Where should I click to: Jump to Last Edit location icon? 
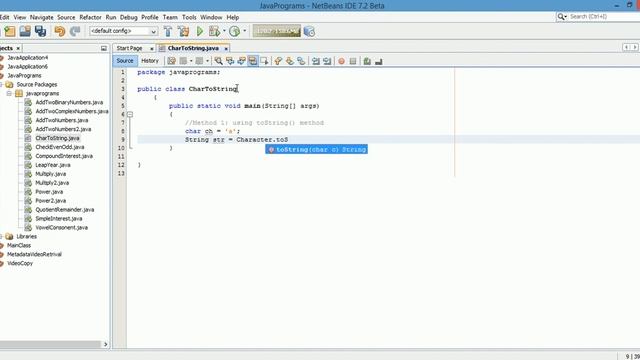171,61
